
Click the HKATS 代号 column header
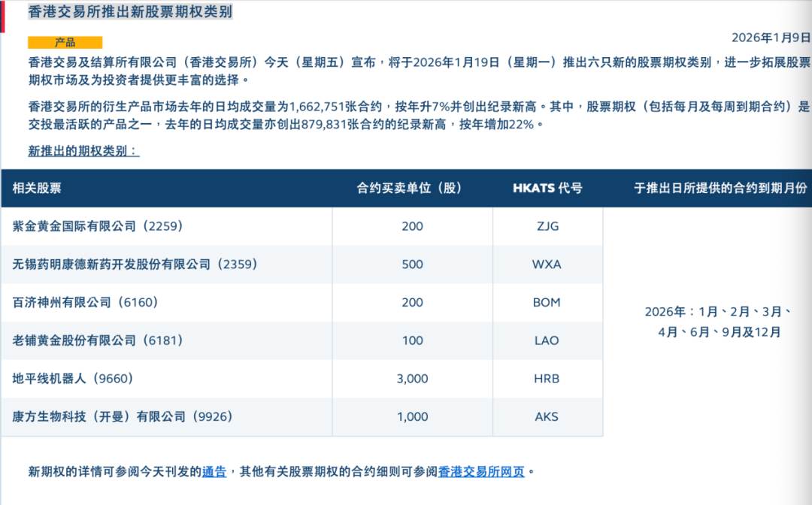[547, 189]
